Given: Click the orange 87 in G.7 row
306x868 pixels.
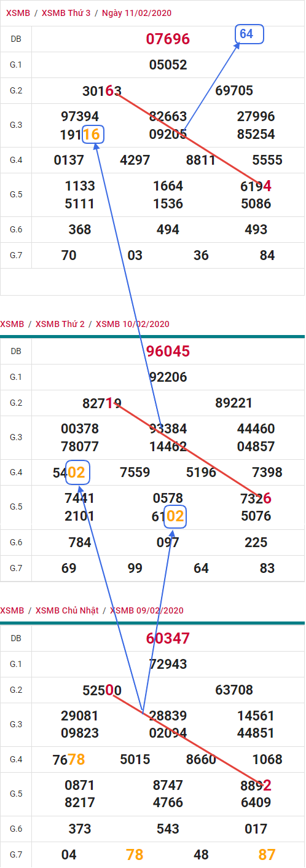Looking at the screenshot, I should coord(267,854).
